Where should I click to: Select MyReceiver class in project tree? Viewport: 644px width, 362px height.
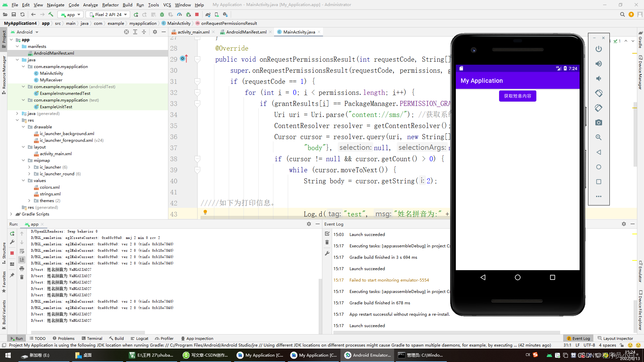[51, 80]
